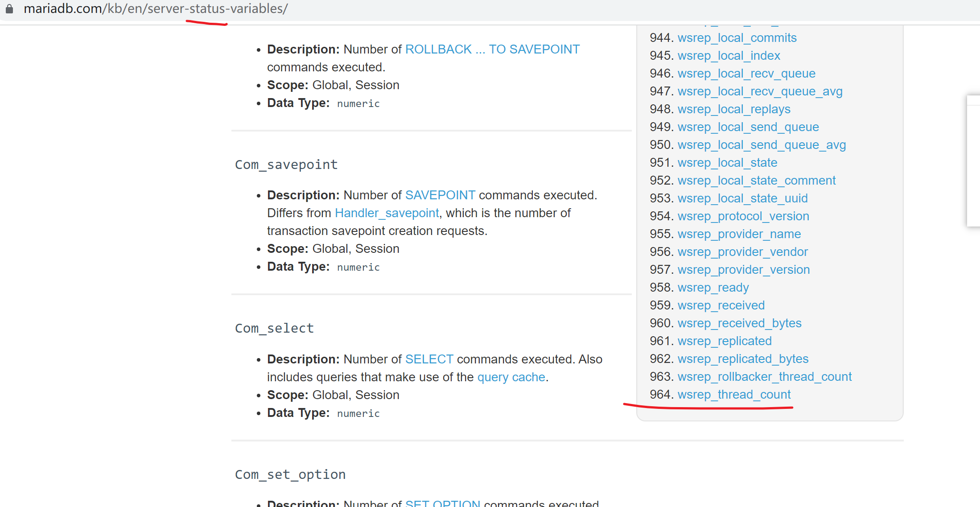The width and height of the screenshot is (980, 507).
Task: Go to wsrep_protocol_version entry
Action: pyautogui.click(x=743, y=216)
